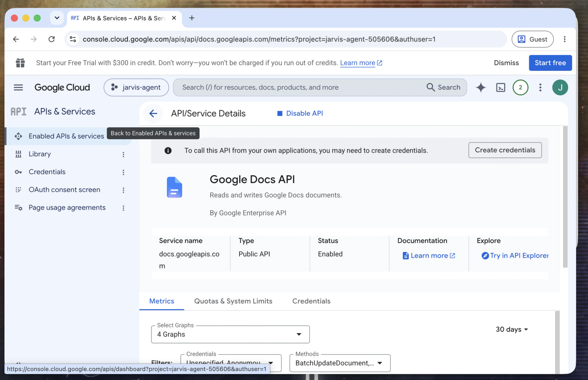The width and height of the screenshot is (588, 380).
Task: Open more options for Library item
Action: pos(123,155)
